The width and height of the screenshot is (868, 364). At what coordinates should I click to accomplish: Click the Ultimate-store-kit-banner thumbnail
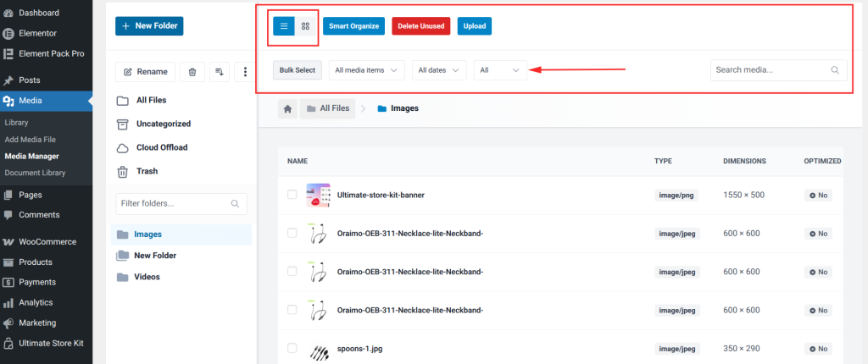[x=319, y=196]
